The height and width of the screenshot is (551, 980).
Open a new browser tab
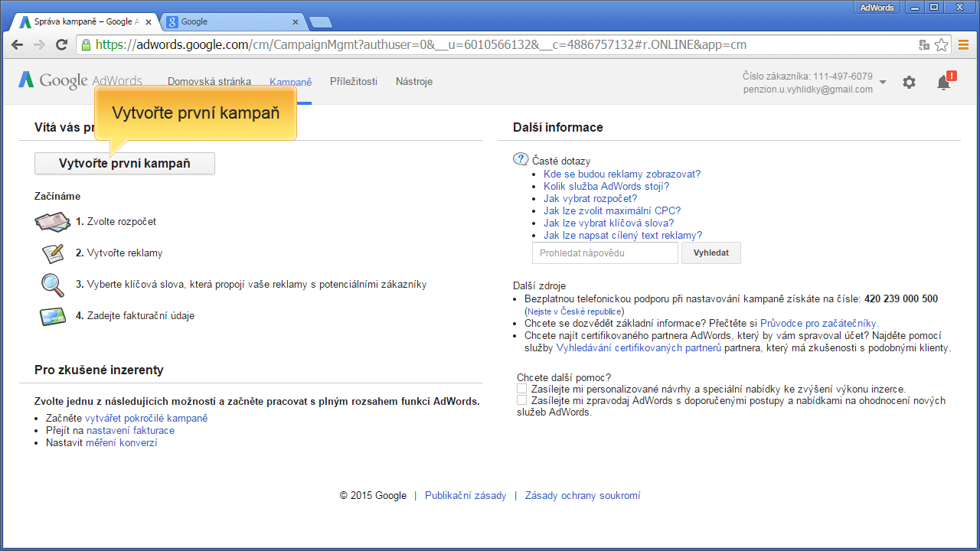(x=319, y=21)
